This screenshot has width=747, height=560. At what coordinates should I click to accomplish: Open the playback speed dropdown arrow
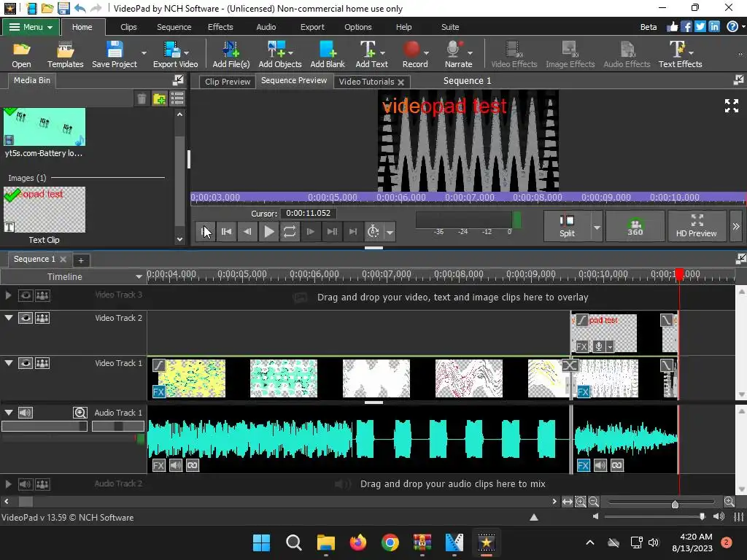390,233
